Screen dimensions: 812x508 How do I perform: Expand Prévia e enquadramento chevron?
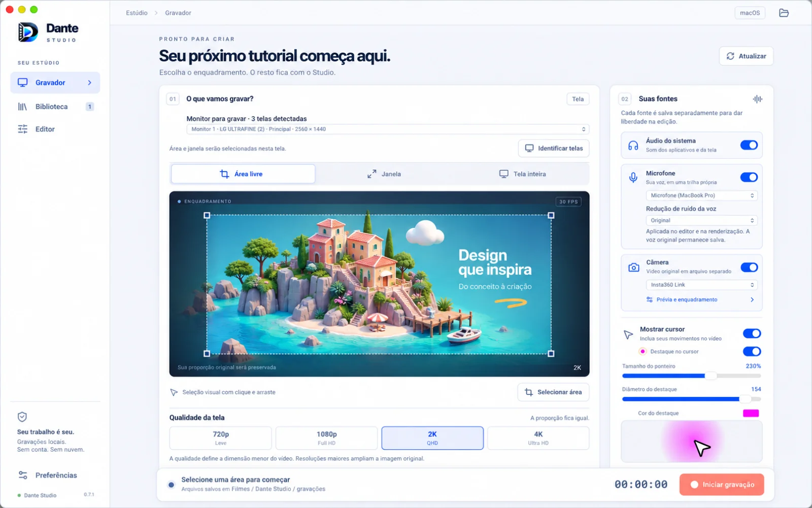tap(752, 299)
